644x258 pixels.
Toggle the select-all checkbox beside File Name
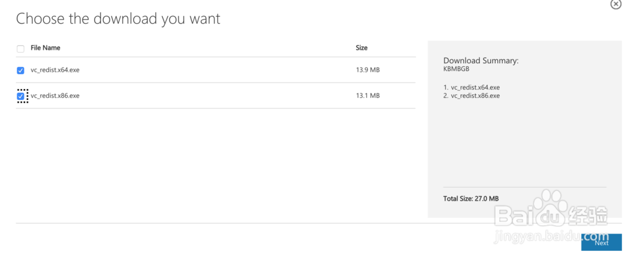coord(21,48)
